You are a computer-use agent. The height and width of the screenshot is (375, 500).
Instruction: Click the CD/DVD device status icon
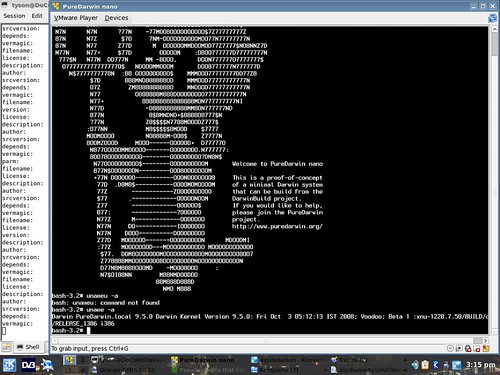click(x=450, y=349)
